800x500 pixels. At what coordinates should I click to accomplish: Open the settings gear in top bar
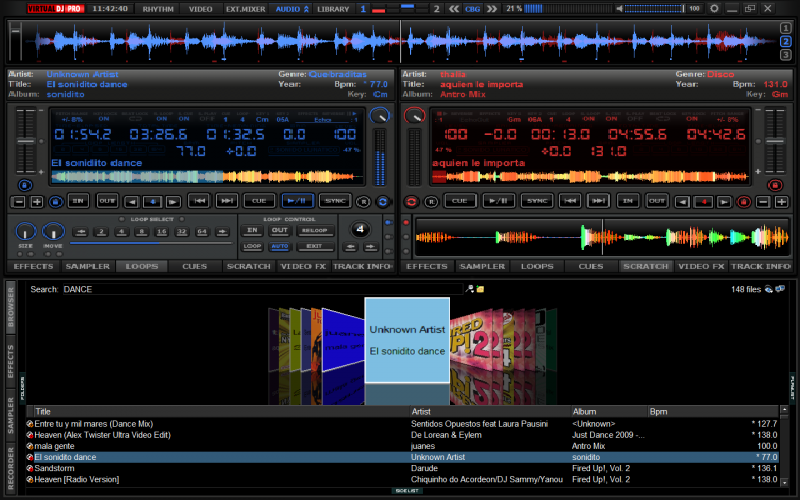pyautogui.click(x=714, y=9)
